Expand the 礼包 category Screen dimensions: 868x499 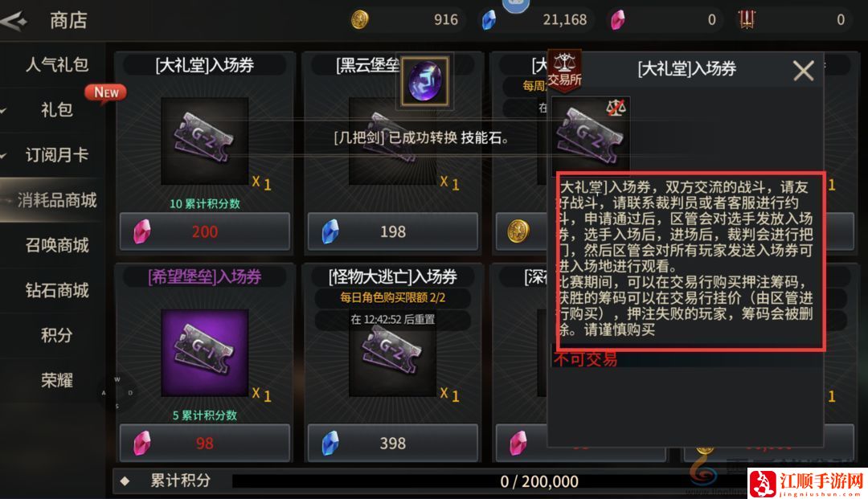[55, 109]
